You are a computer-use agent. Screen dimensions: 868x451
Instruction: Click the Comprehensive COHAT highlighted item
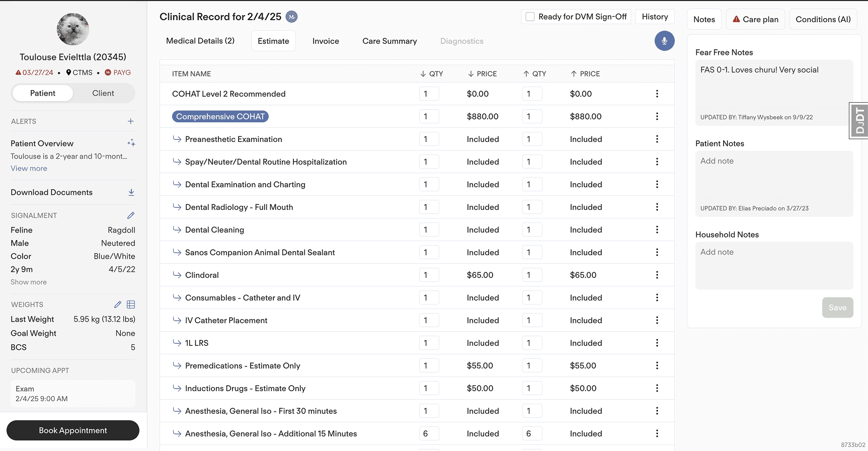(x=220, y=116)
